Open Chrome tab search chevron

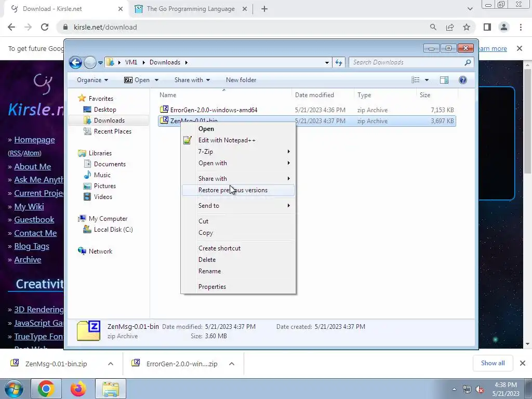tap(470, 9)
